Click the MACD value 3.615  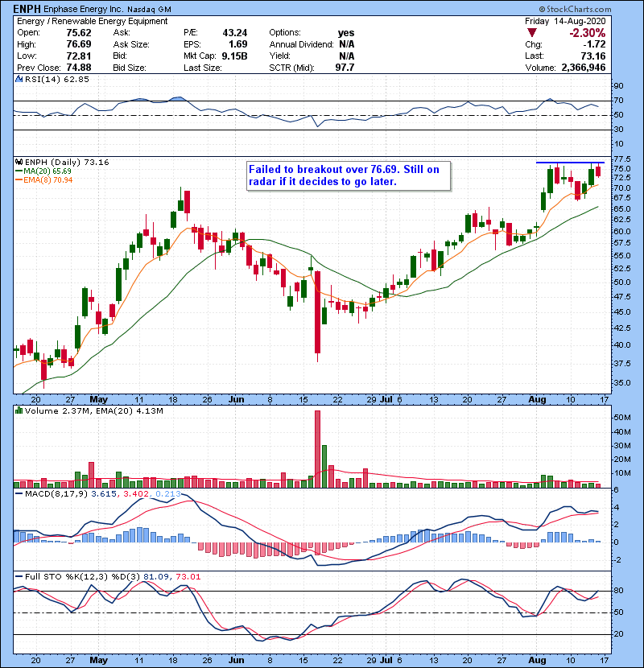click(x=104, y=494)
